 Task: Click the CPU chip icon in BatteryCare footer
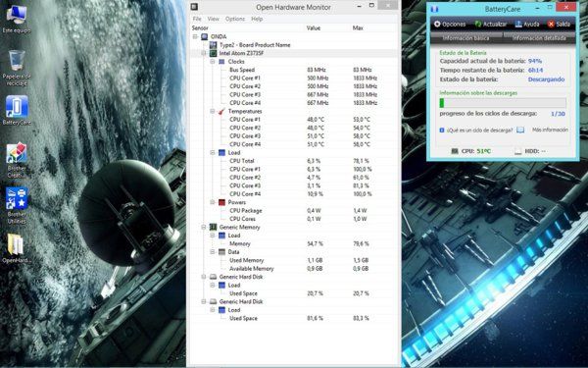click(455, 151)
